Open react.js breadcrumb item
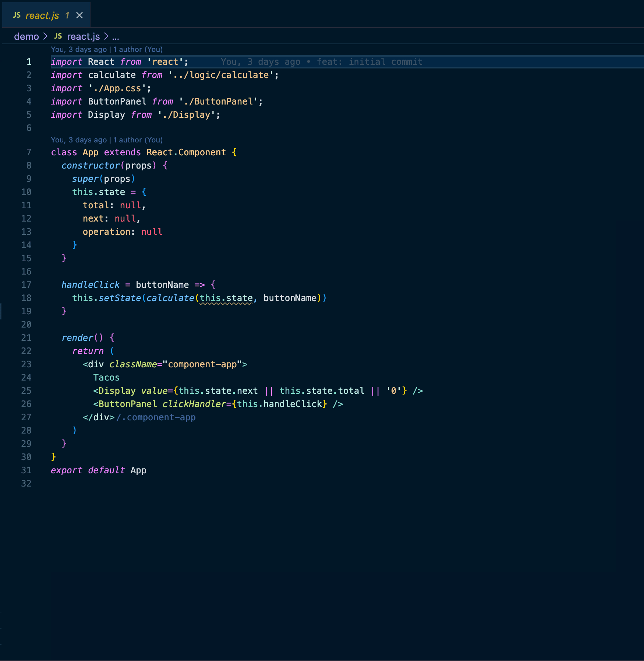This screenshot has height=661, width=644. [84, 36]
